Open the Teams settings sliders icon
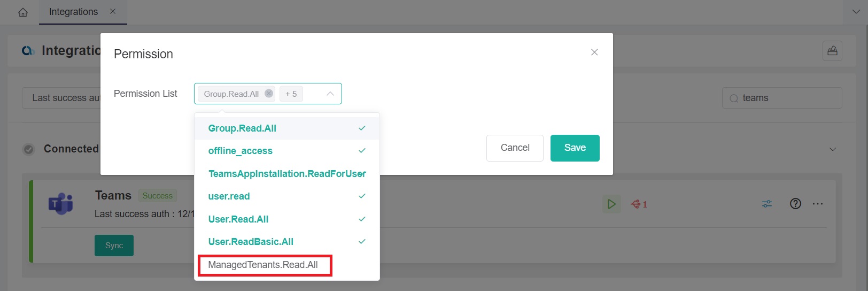 766,204
